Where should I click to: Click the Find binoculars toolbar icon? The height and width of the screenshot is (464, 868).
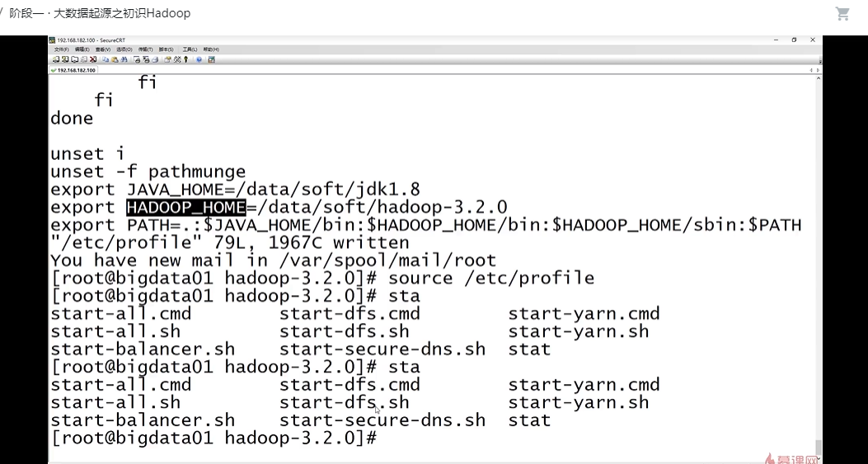point(124,59)
